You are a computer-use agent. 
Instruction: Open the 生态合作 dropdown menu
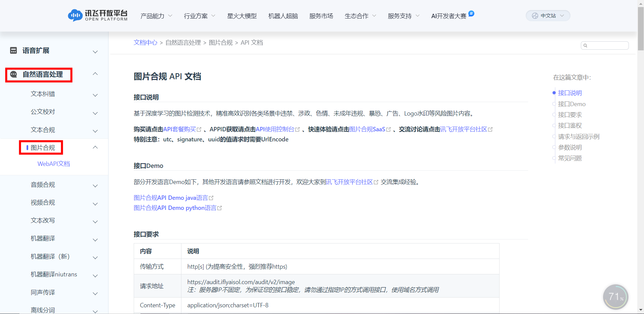tap(360, 16)
